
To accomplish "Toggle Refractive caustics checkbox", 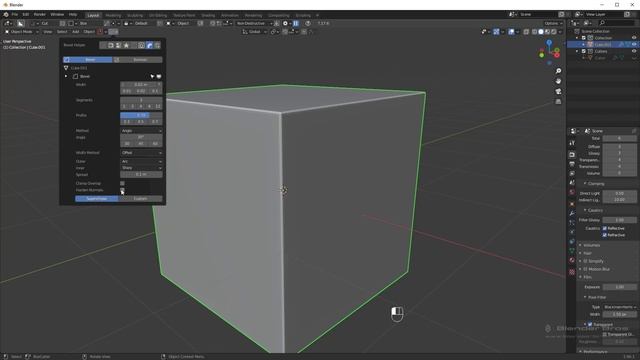I will (604, 235).
